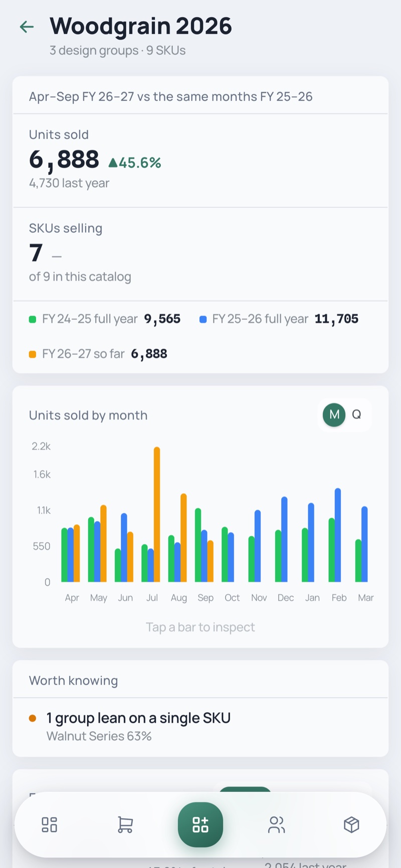Tap the "SKUs selling" label
401x868 pixels.
pos(66,229)
